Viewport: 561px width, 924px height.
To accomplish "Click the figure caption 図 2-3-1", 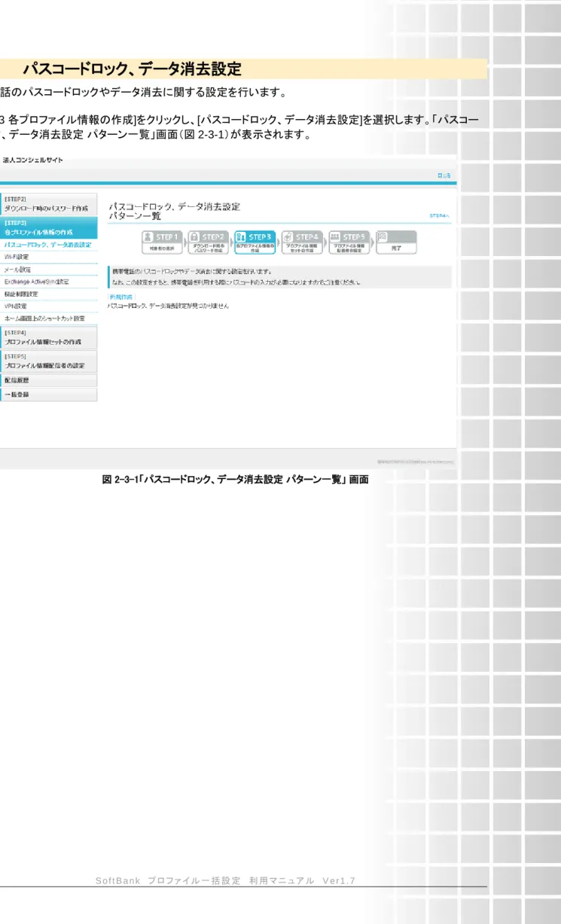I will click(235, 479).
